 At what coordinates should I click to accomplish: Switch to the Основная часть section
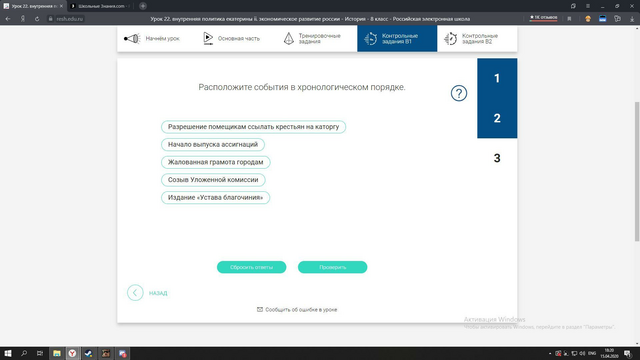(231, 38)
